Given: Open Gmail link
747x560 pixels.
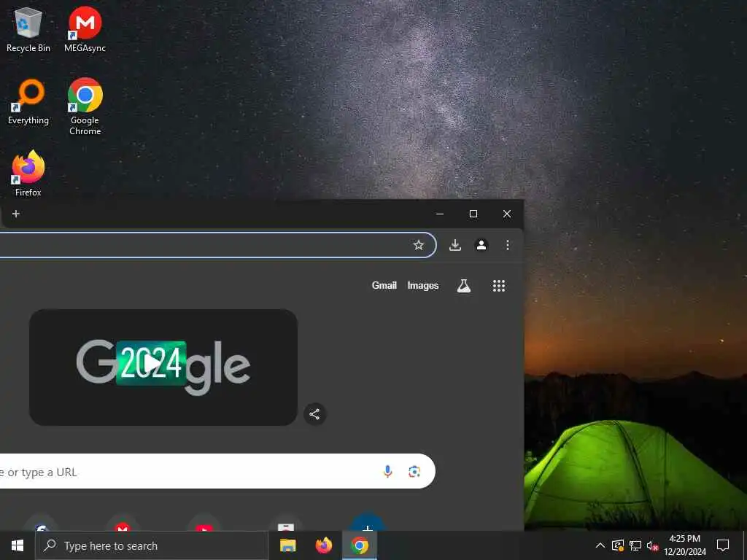Looking at the screenshot, I should 384,285.
